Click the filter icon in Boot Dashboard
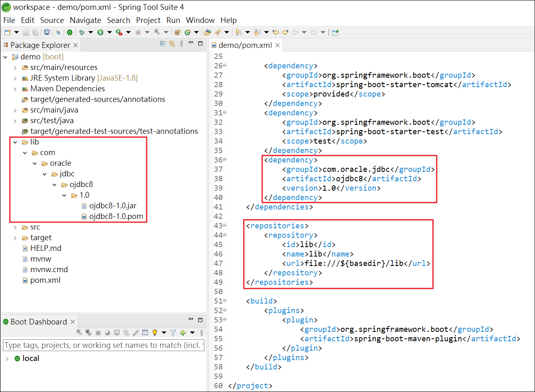This screenshot has height=392, width=535. [x=173, y=333]
